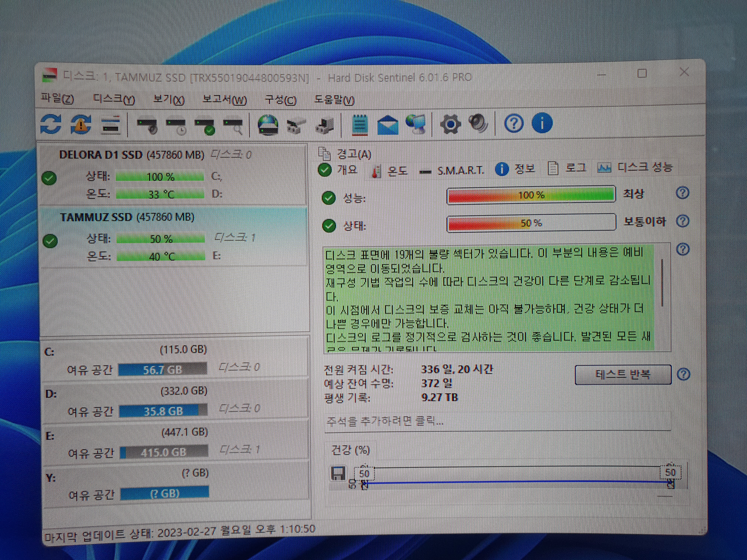Click the blue info circle toolbar icon
This screenshot has width=747, height=560.
point(542,123)
